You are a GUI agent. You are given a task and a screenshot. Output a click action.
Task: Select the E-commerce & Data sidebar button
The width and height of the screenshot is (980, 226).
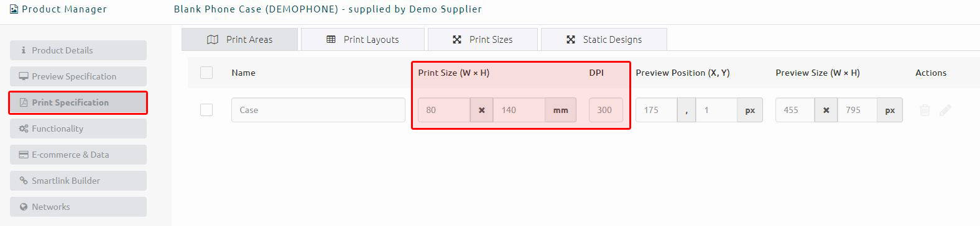(x=78, y=155)
